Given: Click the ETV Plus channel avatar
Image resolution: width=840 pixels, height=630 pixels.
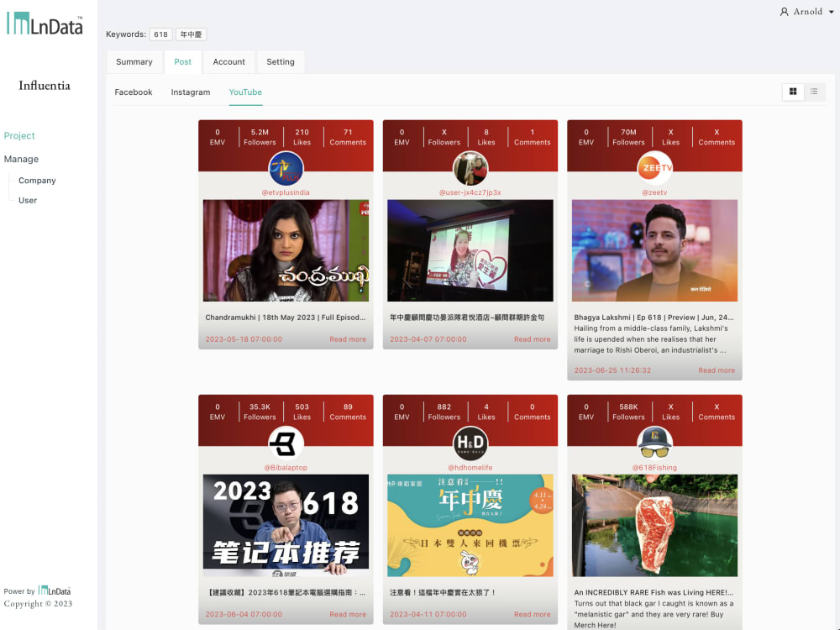Looking at the screenshot, I should pos(286,168).
